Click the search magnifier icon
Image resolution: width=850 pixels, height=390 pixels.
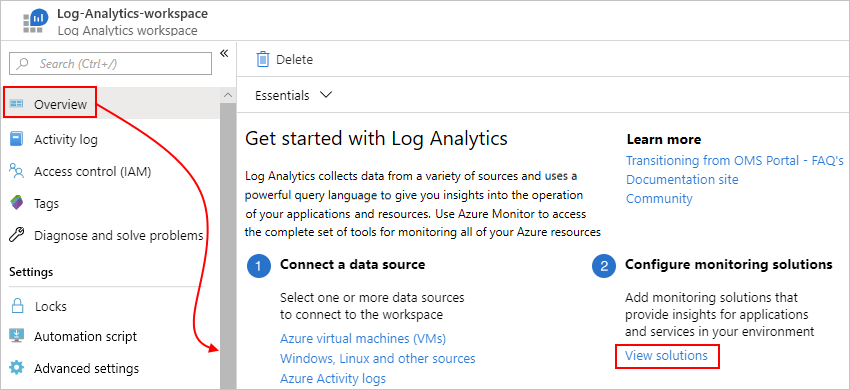(x=23, y=63)
